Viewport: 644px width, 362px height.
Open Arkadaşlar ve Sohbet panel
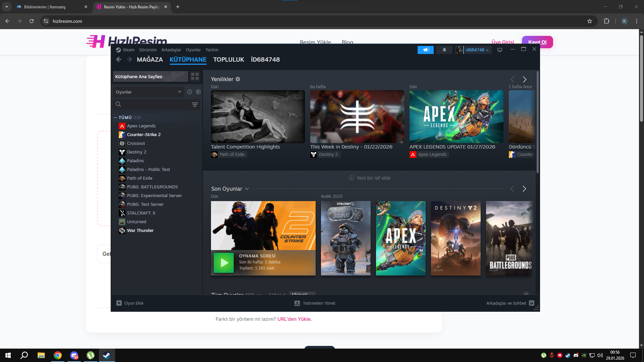coord(510,303)
